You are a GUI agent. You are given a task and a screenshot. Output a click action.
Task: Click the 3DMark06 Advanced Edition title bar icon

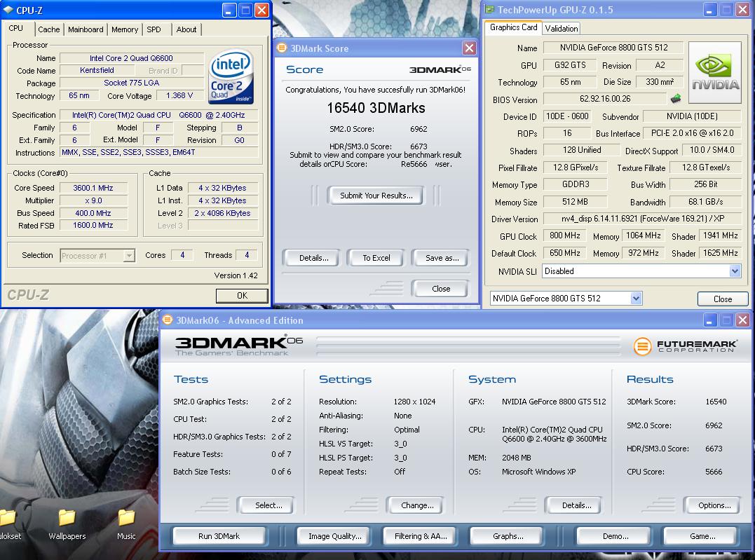coord(168,320)
